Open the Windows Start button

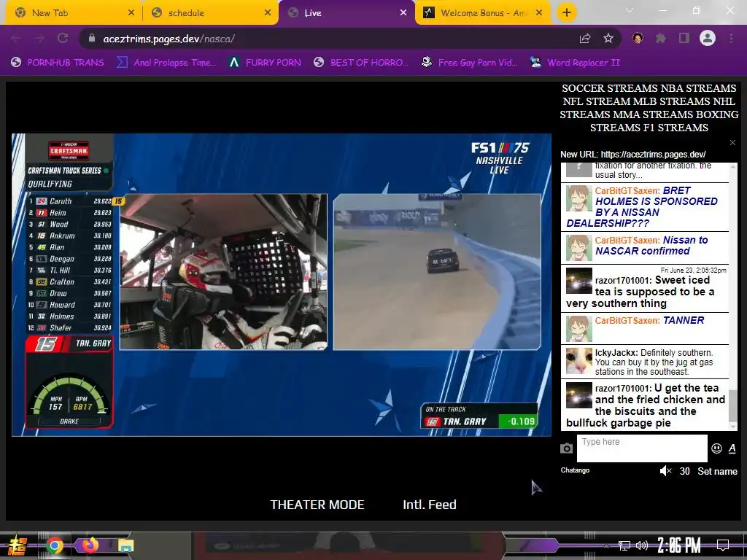click(16, 545)
